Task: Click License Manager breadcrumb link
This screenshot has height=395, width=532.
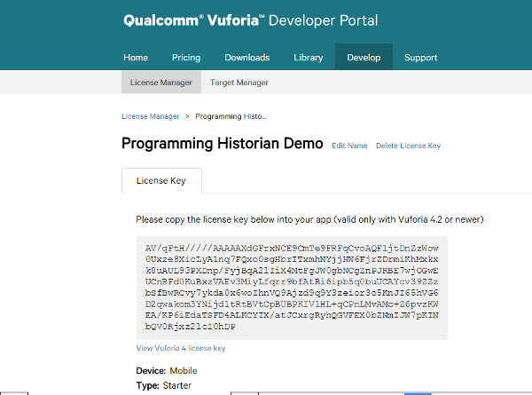Action: [x=150, y=116]
